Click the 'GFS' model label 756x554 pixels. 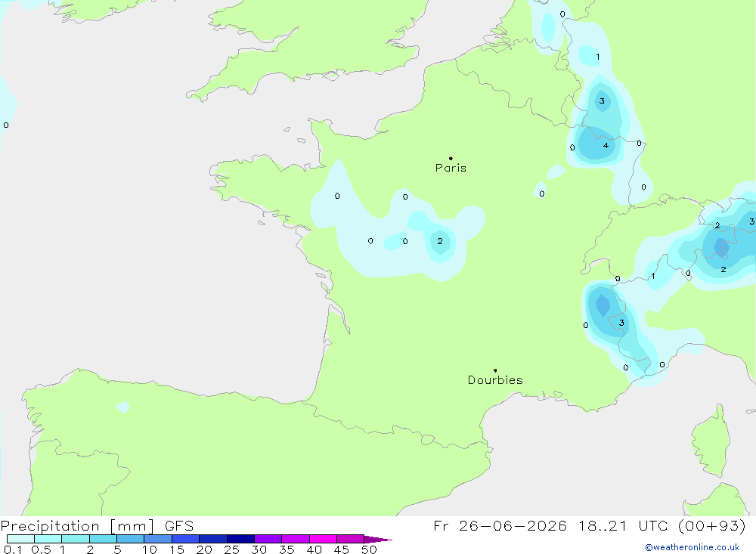coord(179,526)
